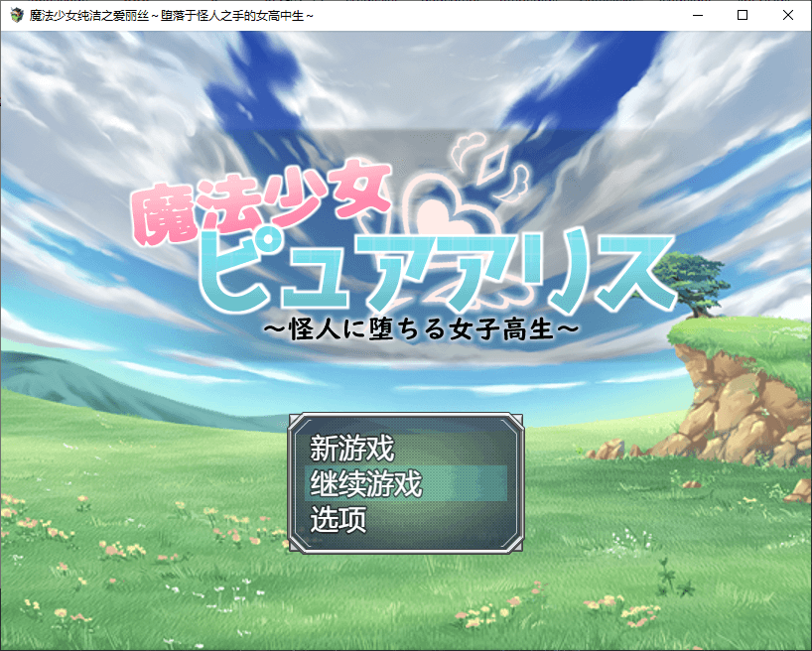Viewport: 812px width, 651px height.
Task: Close the game window
Action: 788,16
